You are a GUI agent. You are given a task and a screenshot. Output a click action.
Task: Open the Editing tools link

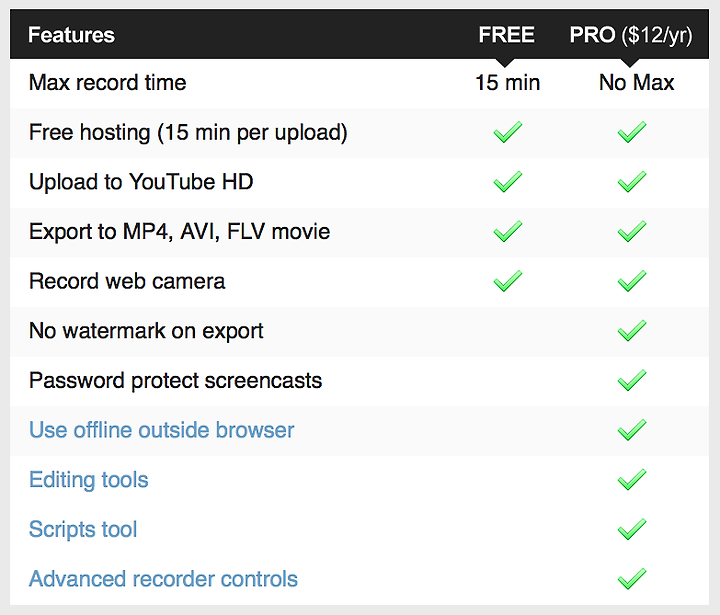(89, 480)
